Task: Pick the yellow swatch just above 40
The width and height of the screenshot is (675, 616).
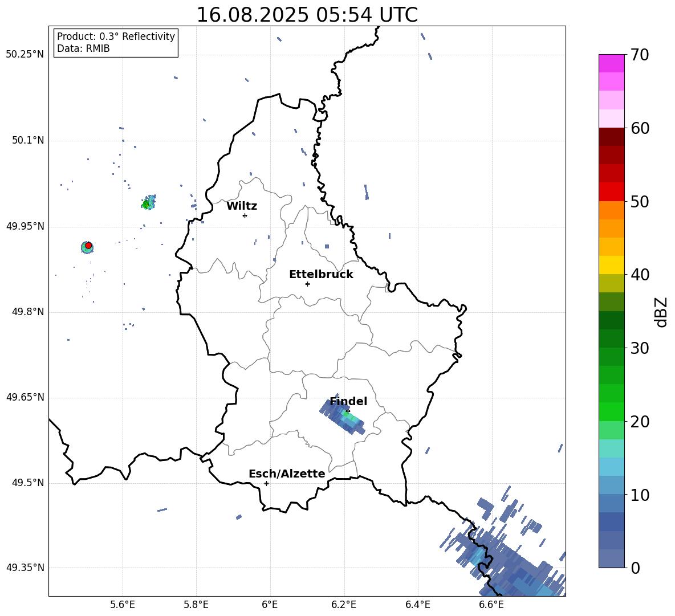Action: point(611,265)
